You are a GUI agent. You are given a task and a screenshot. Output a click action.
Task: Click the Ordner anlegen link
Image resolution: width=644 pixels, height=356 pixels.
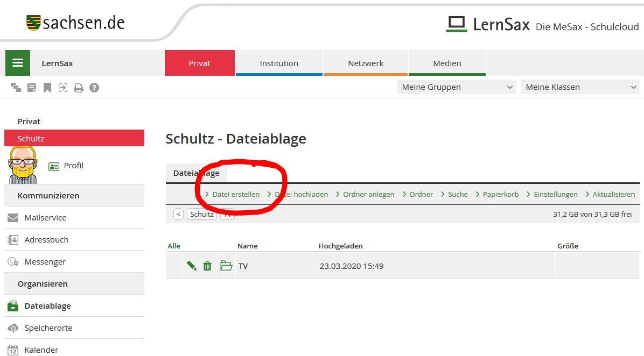coord(368,194)
